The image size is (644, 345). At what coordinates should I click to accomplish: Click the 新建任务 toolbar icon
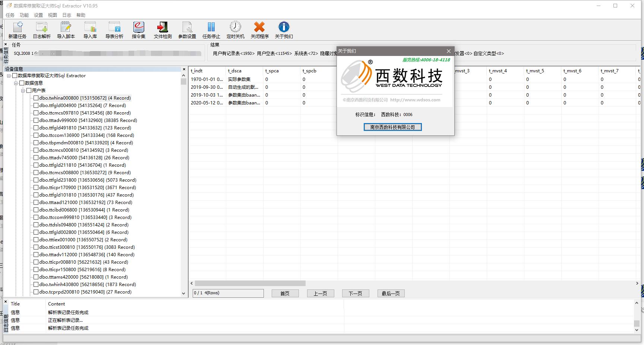click(18, 30)
